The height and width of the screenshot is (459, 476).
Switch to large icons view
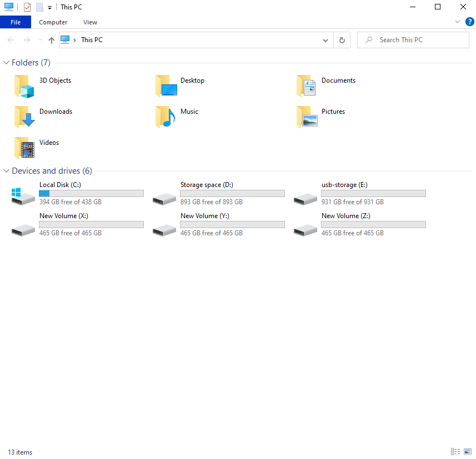468,452
